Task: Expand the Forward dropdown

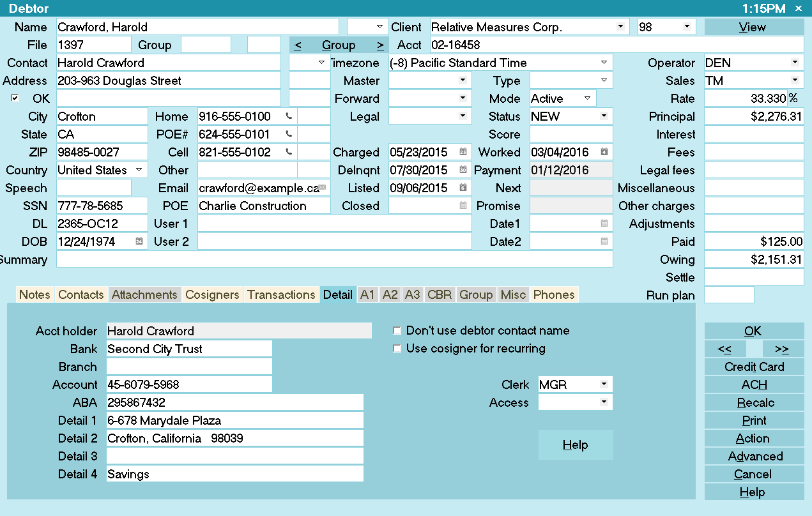Action: 463,98
